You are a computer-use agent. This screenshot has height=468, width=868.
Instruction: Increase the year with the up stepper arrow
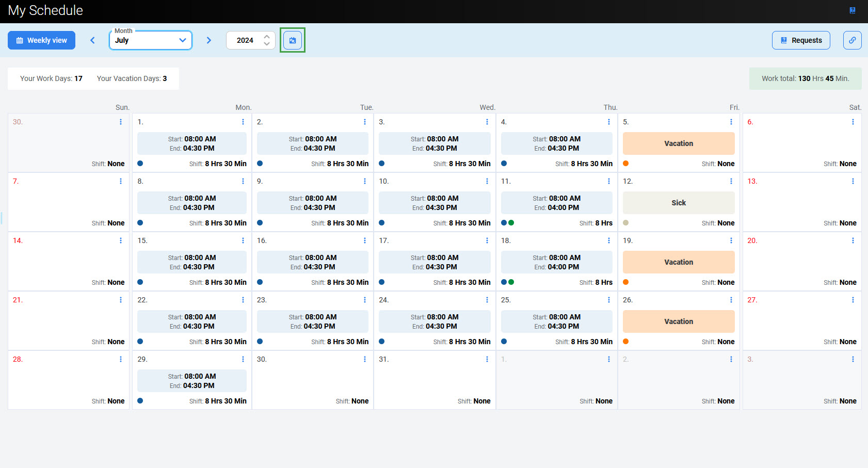tap(267, 37)
